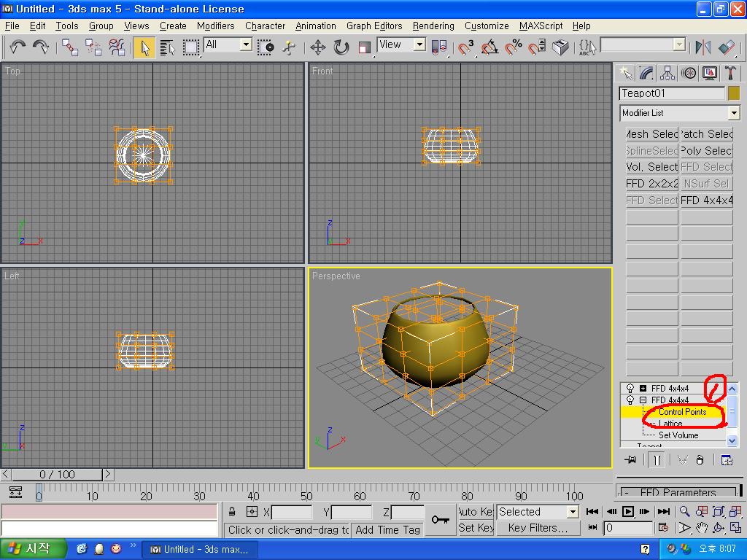Open the reference coordinate system View dropdown
The image size is (747, 560).
[x=419, y=44]
